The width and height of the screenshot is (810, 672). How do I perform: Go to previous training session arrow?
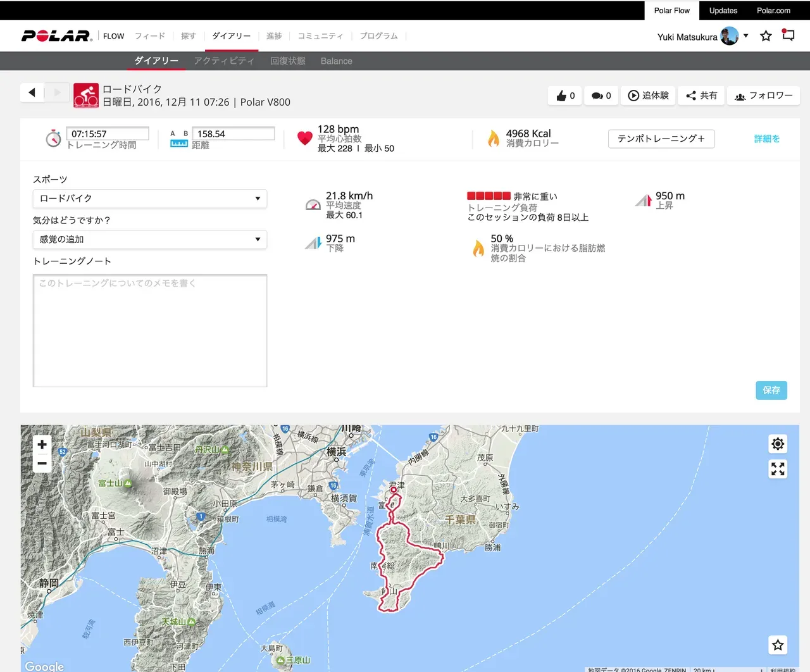[x=32, y=92]
